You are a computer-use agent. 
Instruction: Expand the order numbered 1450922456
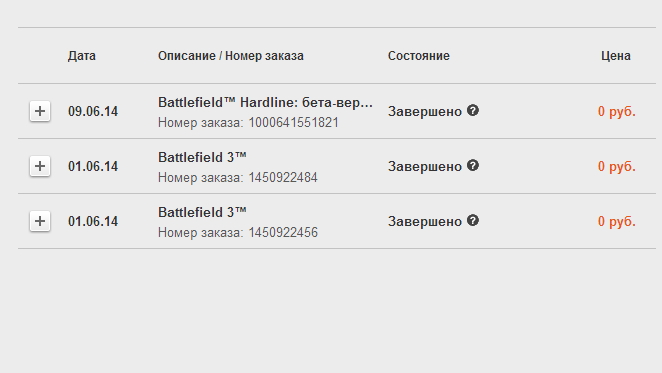pos(40,221)
